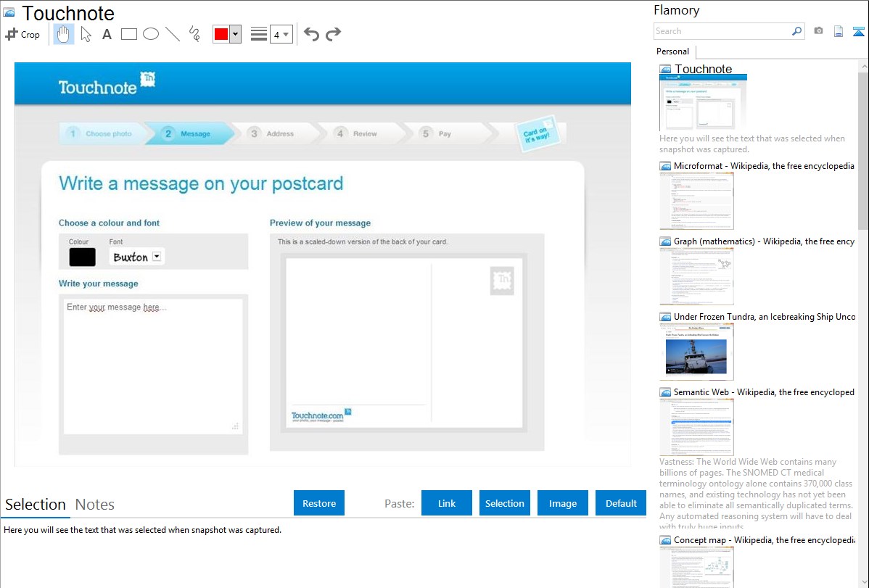The width and height of the screenshot is (869, 588).
Task: Capture a snapshot with the camera icon
Action: (x=818, y=31)
